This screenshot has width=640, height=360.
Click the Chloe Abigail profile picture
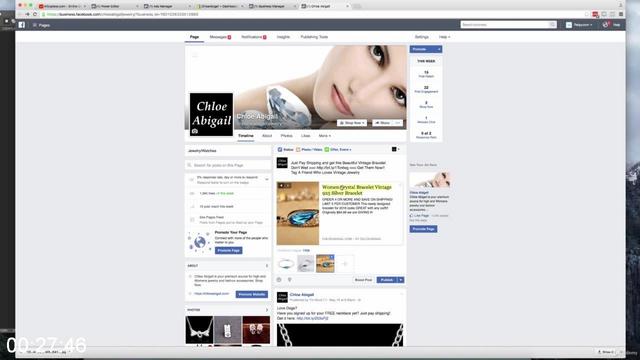click(211, 113)
